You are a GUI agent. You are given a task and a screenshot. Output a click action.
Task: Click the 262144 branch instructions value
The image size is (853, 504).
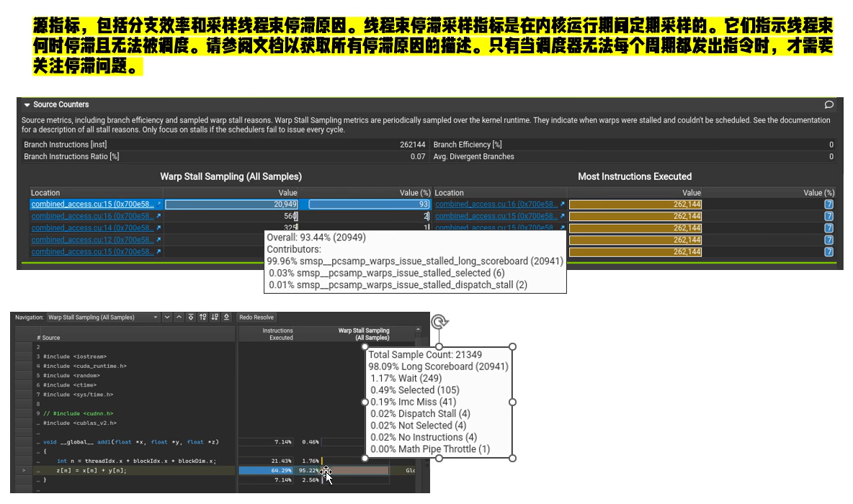pos(412,144)
